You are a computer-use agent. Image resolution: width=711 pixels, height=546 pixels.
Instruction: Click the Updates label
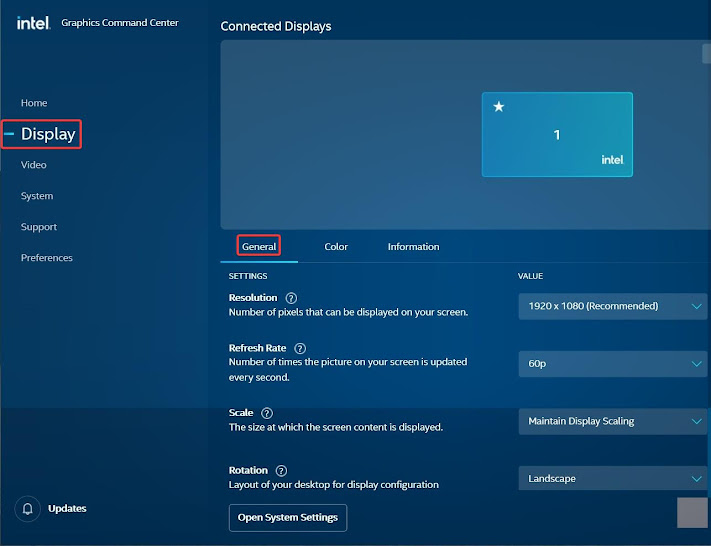click(67, 509)
